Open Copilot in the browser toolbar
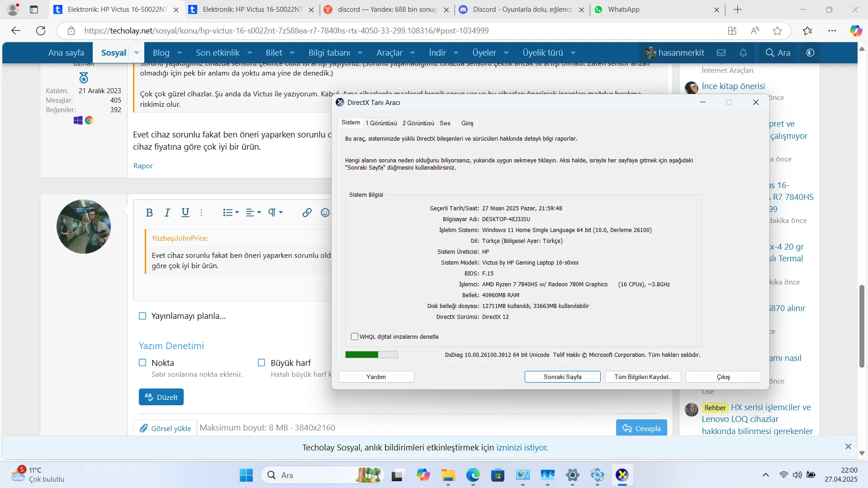This screenshot has height=488, width=868. coord(856,31)
